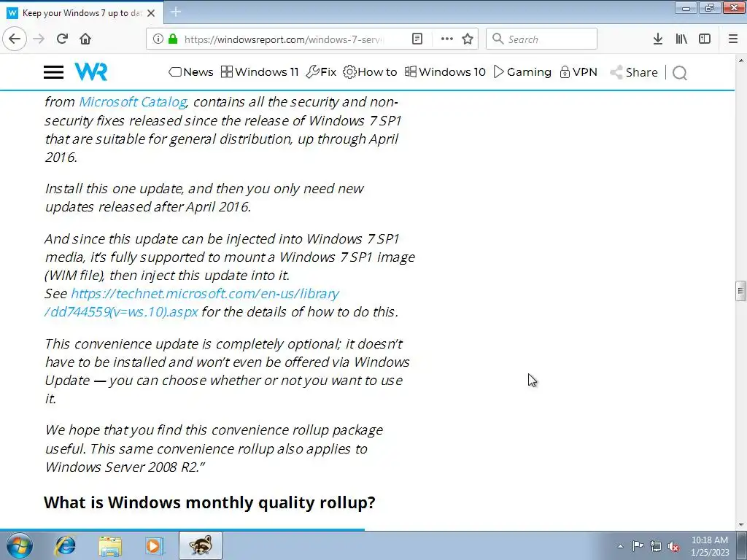Toggle reader view in address bar
The image size is (747, 560).
click(417, 39)
